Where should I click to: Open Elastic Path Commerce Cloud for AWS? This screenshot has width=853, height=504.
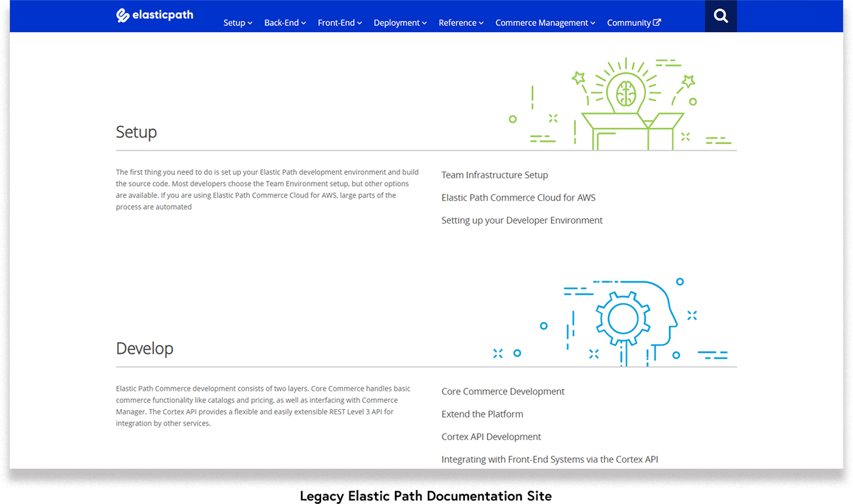pos(519,197)
